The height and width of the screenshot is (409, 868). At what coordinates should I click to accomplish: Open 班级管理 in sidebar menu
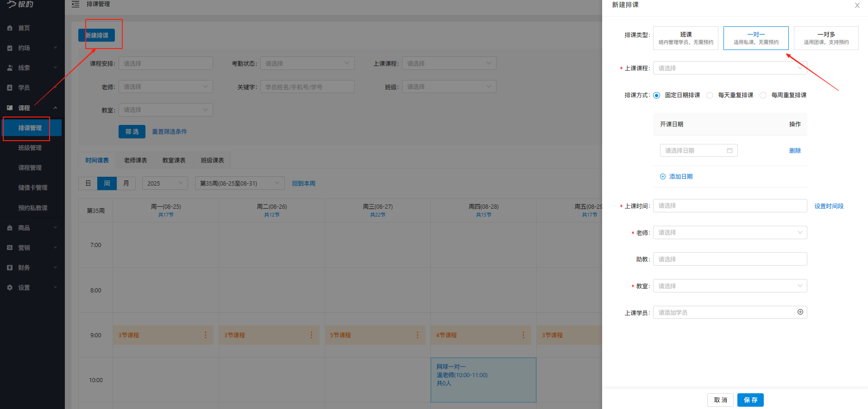(30, 148)
